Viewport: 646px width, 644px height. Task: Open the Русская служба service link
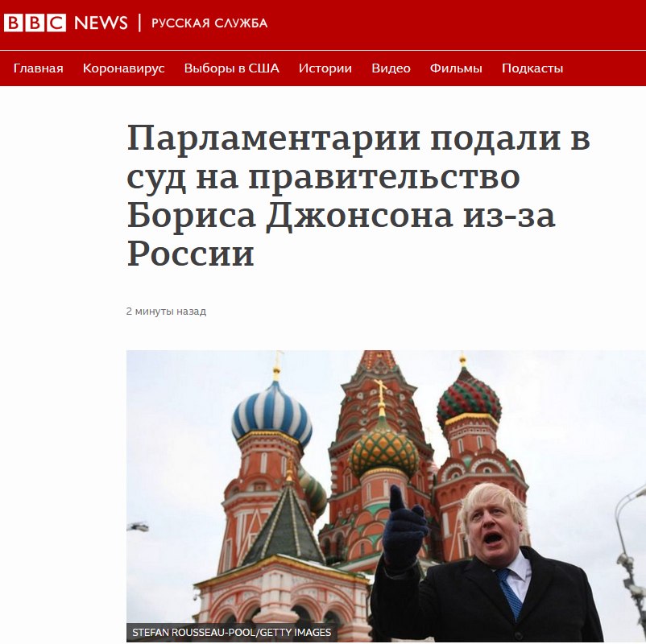pyautogui.click(x=209, y=23)
